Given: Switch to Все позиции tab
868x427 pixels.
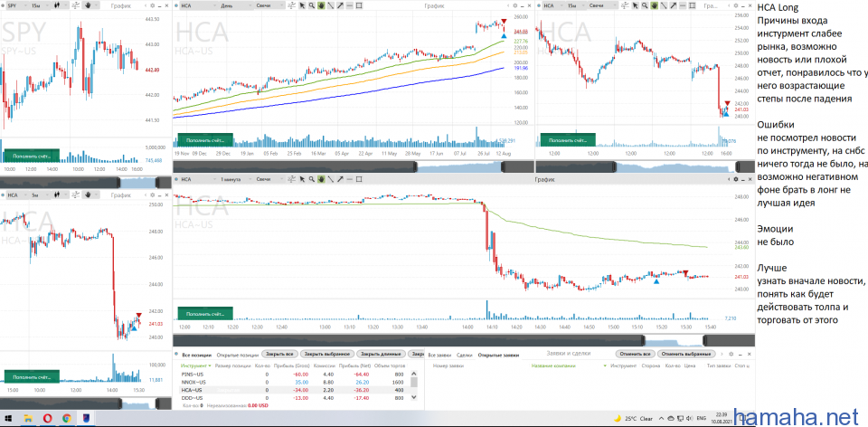Looking at the screenshot, I should pos(196,354).
